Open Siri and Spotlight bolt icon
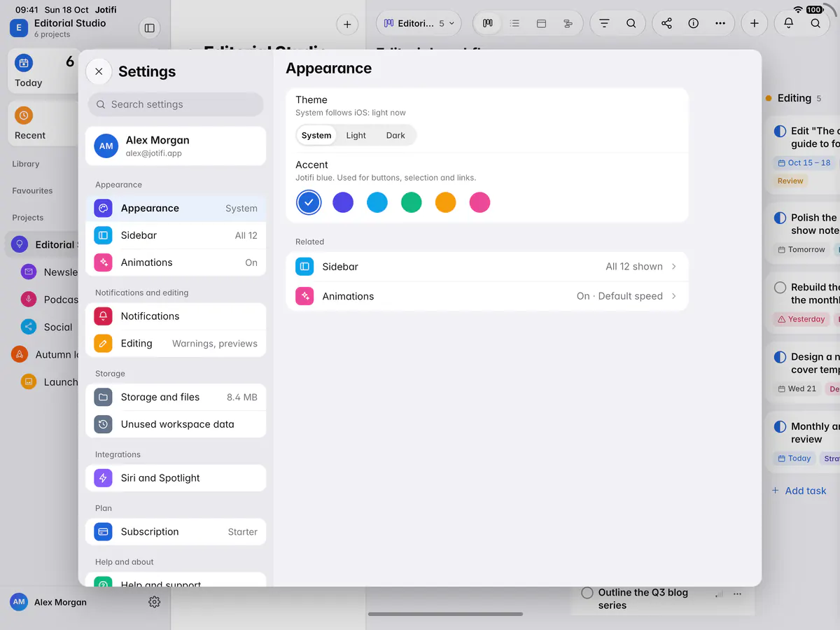The image size is (840, 630). pos(103,478)
